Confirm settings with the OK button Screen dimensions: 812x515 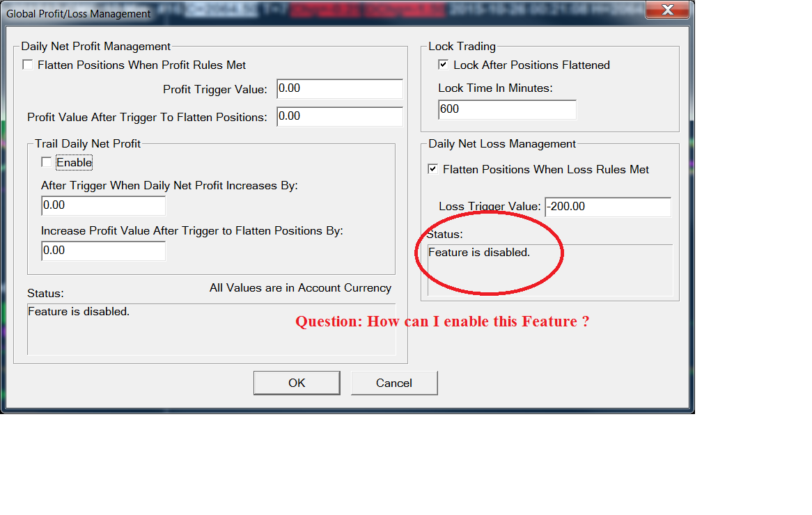pos(297,383)
